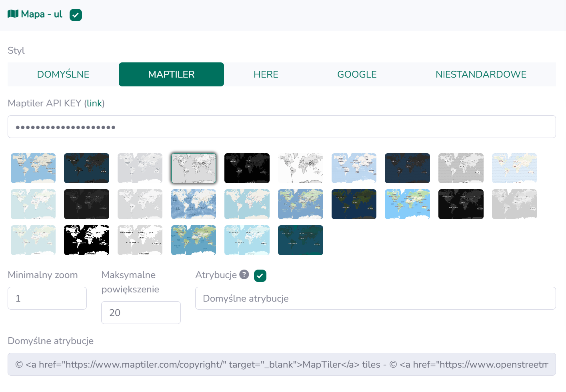Switch to the DOMYŚLNE style tab

[x=63, y=74]
